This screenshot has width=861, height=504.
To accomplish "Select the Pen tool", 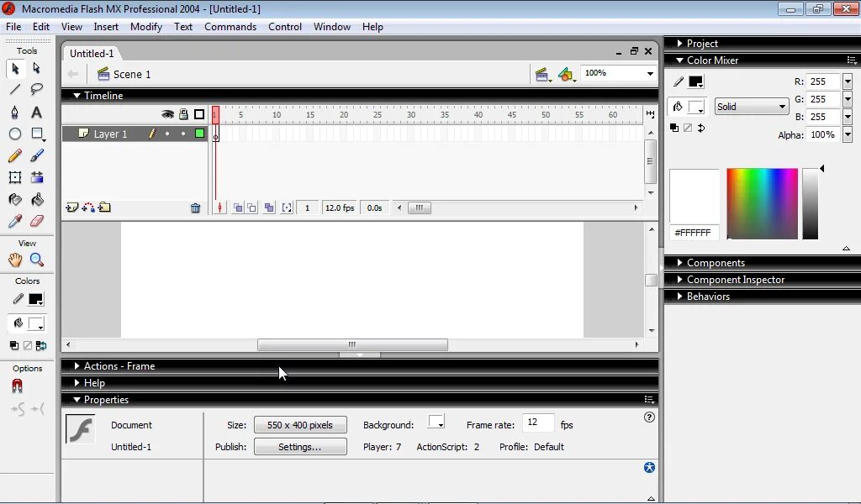I will (x=15, y=113).
